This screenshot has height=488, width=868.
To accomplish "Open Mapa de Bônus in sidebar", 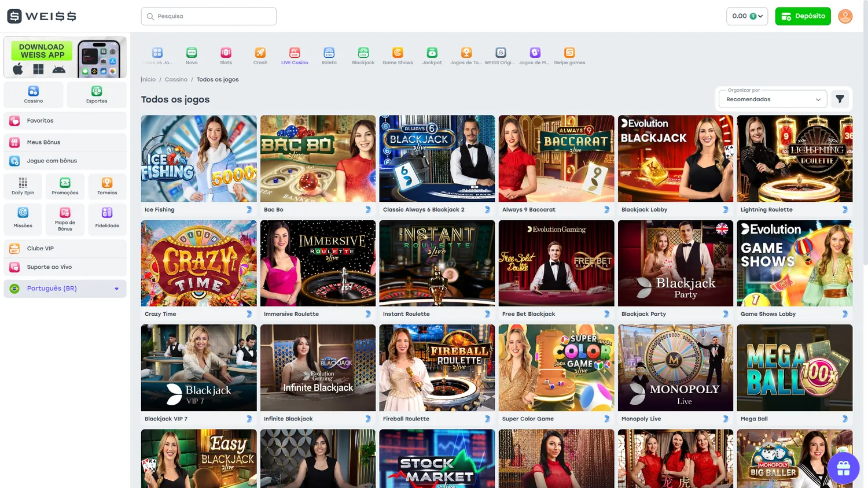I will 65,219.
